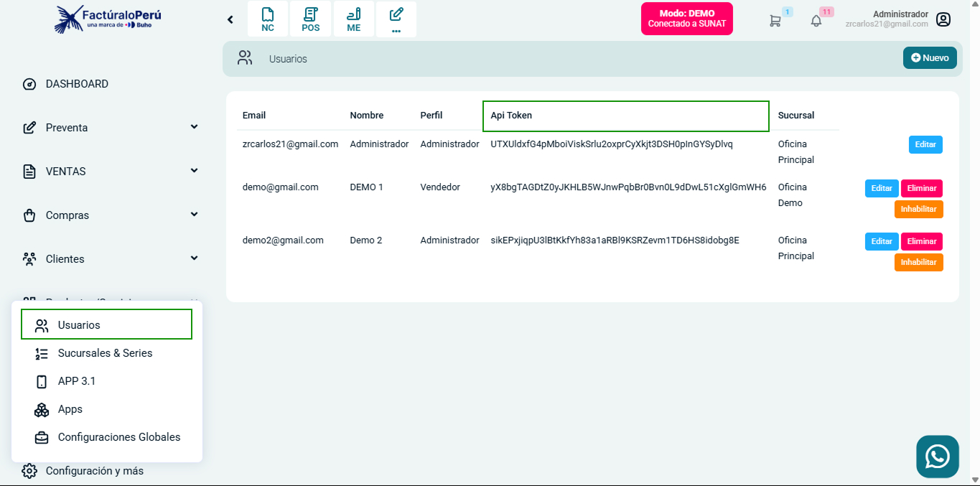
Task: Click Inhabilitar for demo2@gmail.com user
Action: [x=918, y=262]
